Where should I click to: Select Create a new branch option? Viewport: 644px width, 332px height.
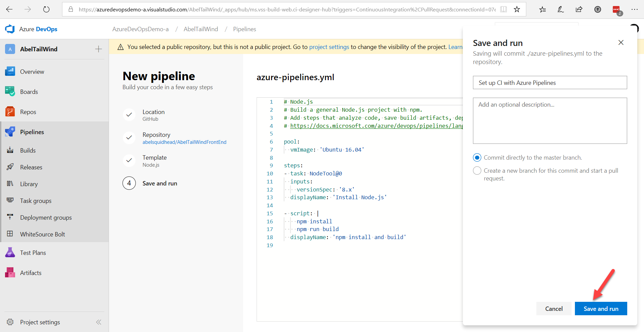tap(477, 171)
